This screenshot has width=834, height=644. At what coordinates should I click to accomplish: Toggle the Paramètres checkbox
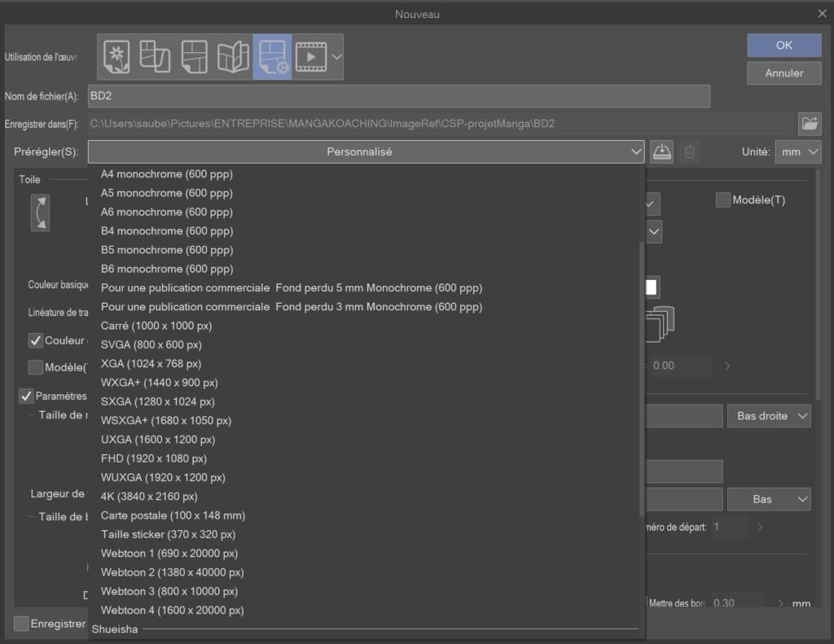click(x=26, y=396)
